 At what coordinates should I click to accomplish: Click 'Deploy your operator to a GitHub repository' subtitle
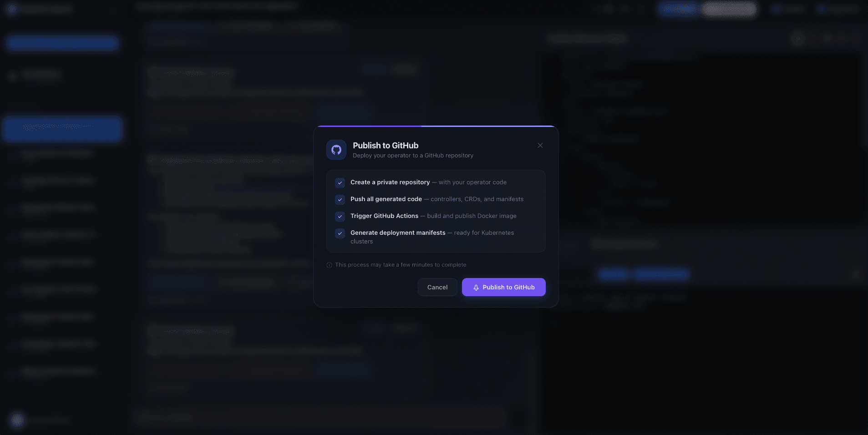412,156
